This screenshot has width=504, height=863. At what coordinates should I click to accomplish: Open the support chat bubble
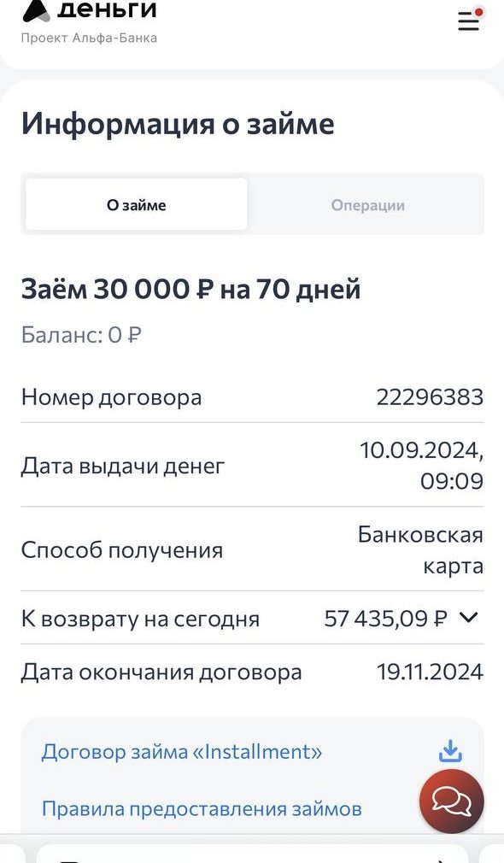click(452, 801)
